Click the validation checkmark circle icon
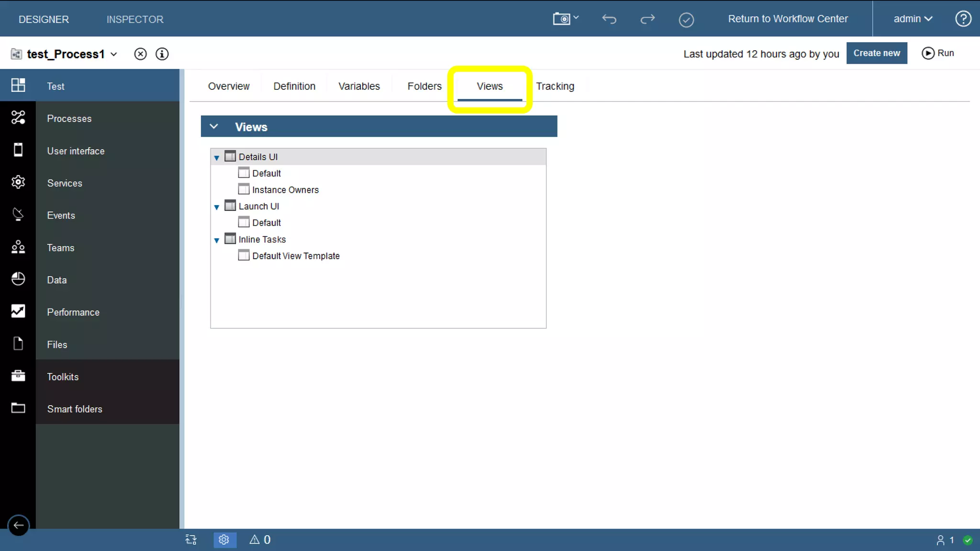980x551 pixels. [686, 20]
